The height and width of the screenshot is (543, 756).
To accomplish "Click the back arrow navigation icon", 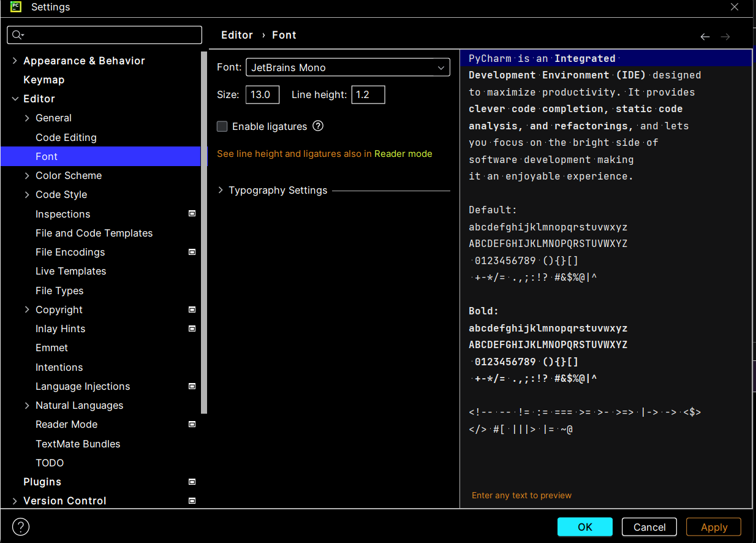I will pyautogui.click(x=705, y=37).
